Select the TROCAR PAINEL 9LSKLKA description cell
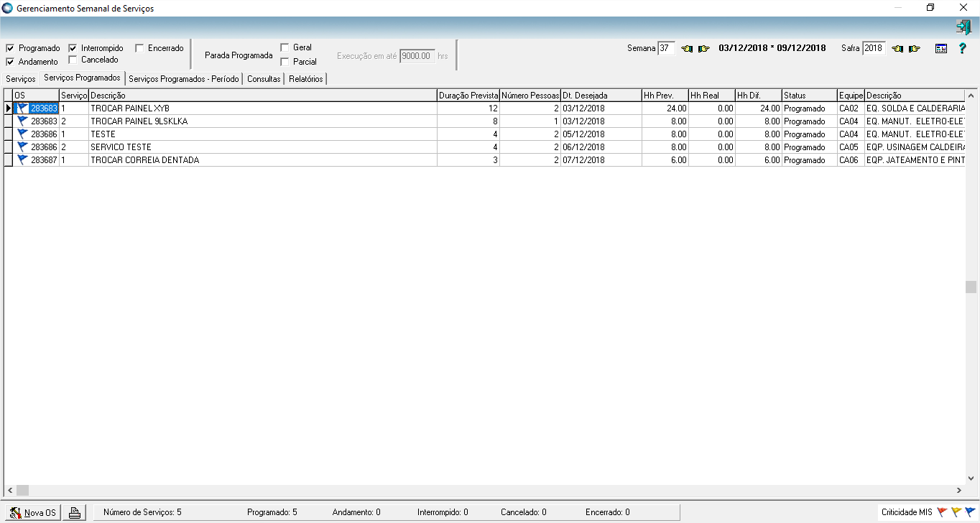This screenshot has width=980, height=523. [x=263, y=121]
